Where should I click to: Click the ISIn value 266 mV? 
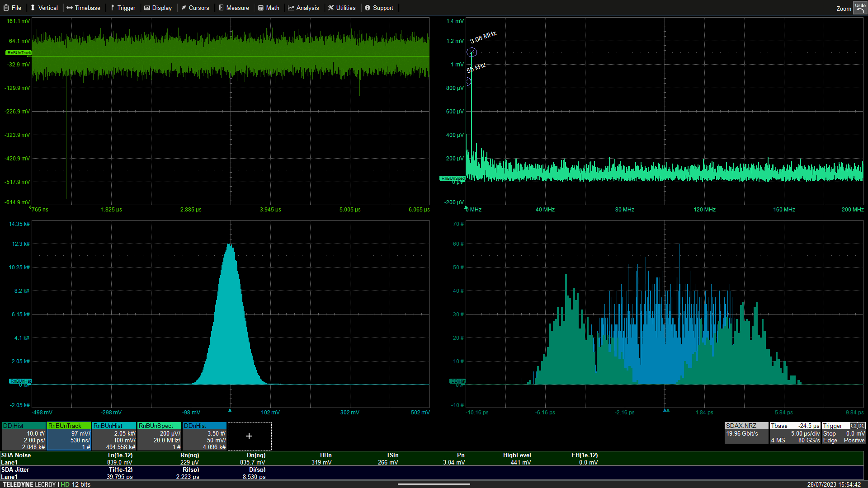pos(388,462)
